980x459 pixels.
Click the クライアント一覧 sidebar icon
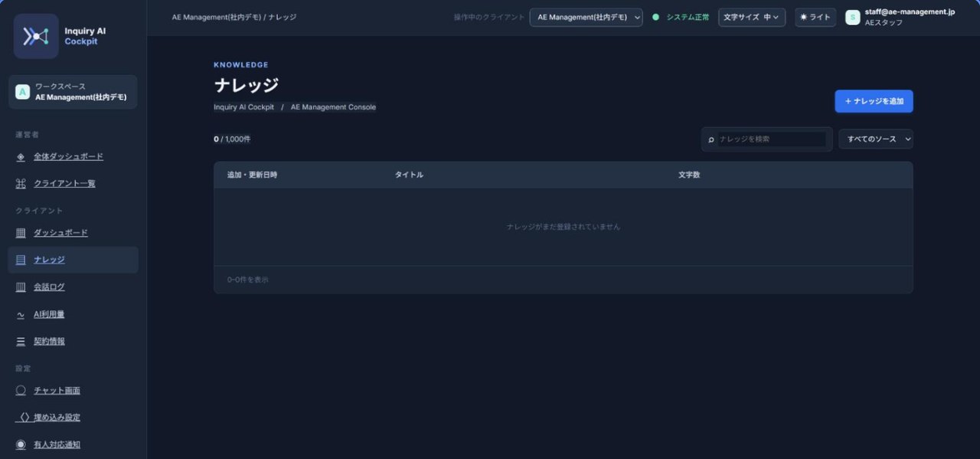[x=21, y=184]
